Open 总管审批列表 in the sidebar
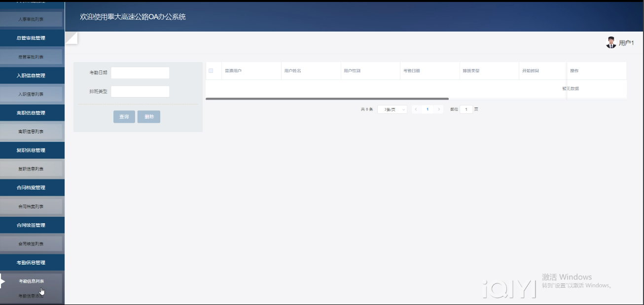 [31, 57]
